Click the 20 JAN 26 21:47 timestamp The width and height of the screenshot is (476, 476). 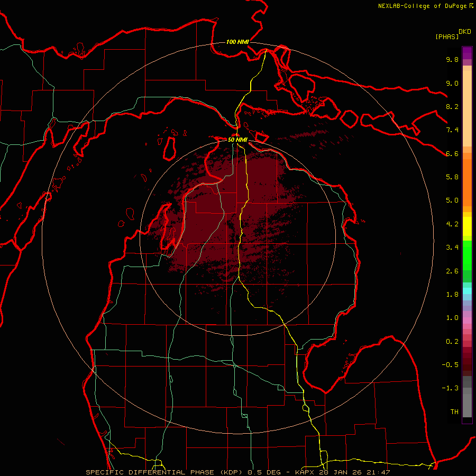[354, 472]
